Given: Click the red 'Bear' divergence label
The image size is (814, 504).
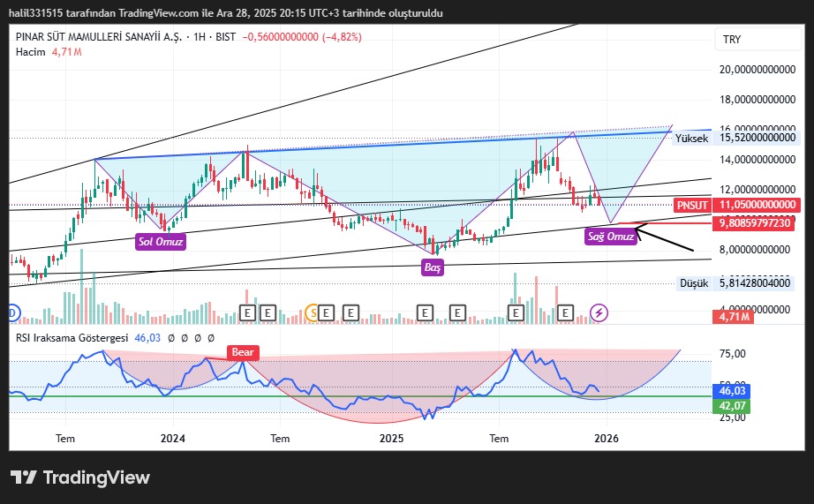Looking at the screenshot, I should pos(243,352).
